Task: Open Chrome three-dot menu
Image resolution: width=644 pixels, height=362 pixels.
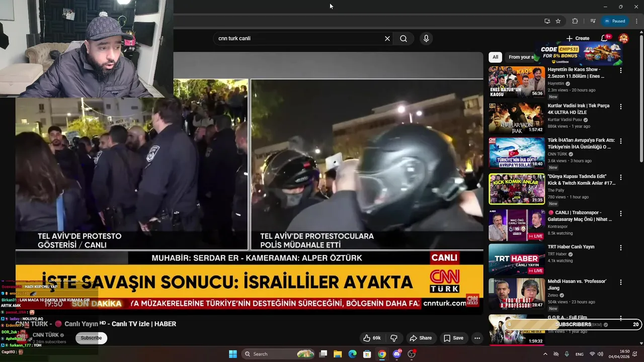Action: (x=636, y=21)
